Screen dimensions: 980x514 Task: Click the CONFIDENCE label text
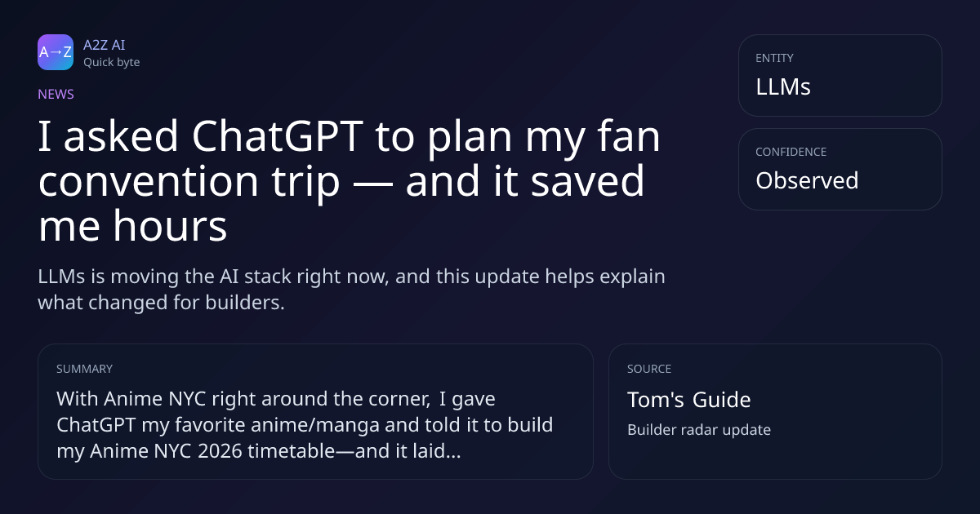(791, 152)
